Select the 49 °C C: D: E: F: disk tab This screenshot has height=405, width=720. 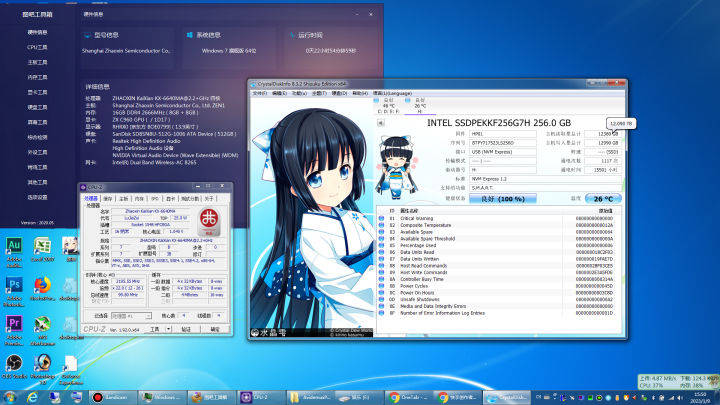[x=388, y=106]
